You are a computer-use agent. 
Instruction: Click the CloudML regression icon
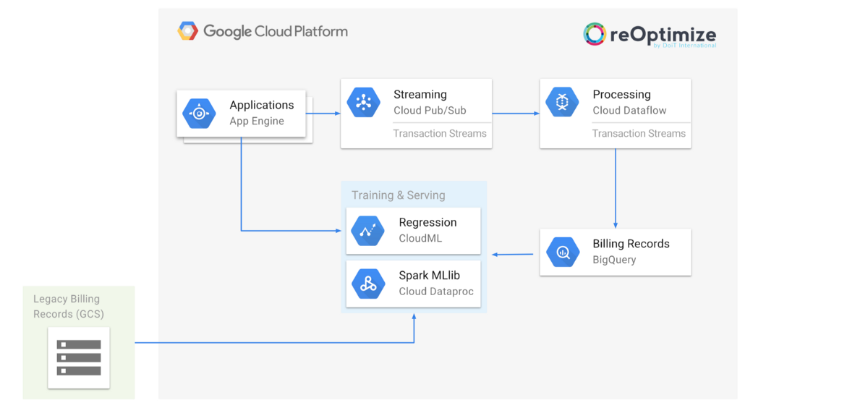coord(368,231)
